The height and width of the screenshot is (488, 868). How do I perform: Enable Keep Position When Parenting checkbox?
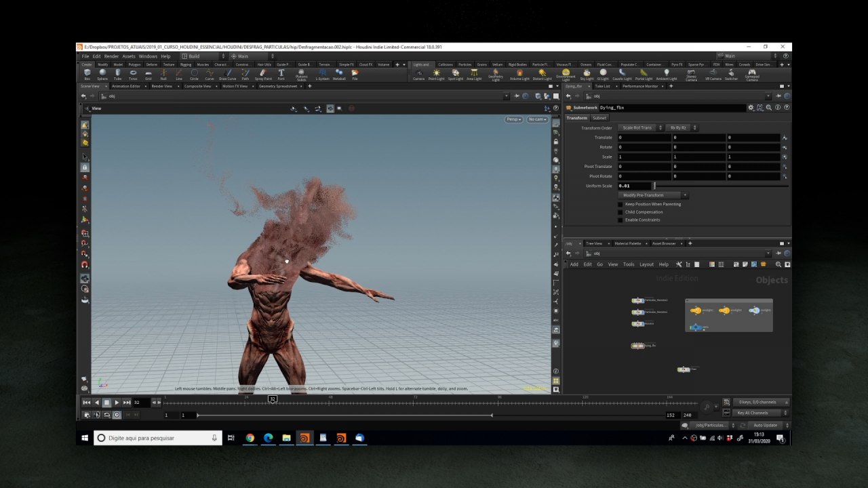pos(620,204)
